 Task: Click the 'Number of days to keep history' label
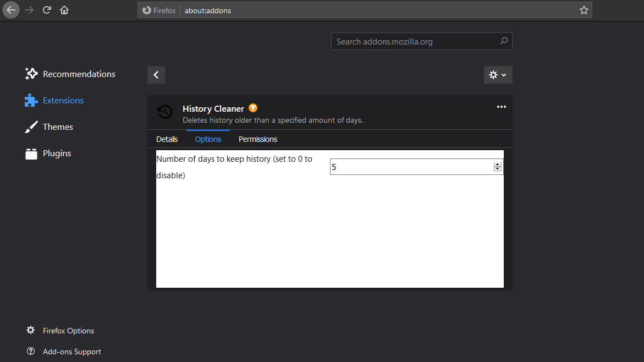(x=234, y=167)
